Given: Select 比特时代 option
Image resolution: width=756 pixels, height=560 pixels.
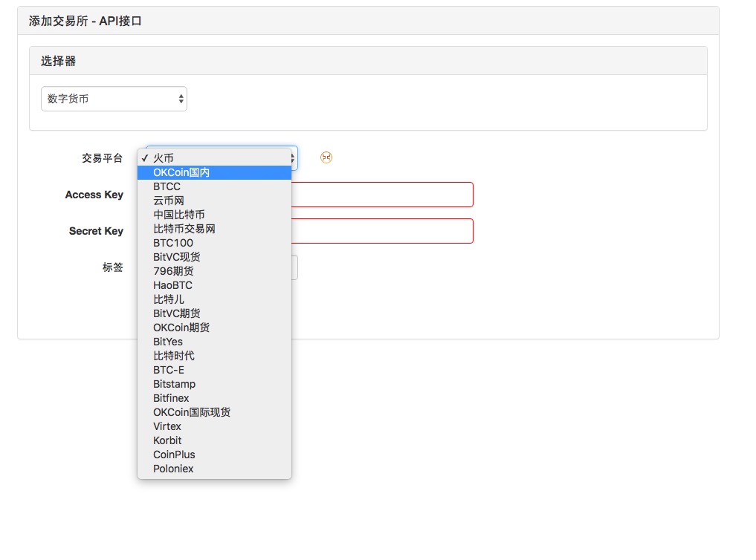Looking at the screenshot, I should coord(215,356).
